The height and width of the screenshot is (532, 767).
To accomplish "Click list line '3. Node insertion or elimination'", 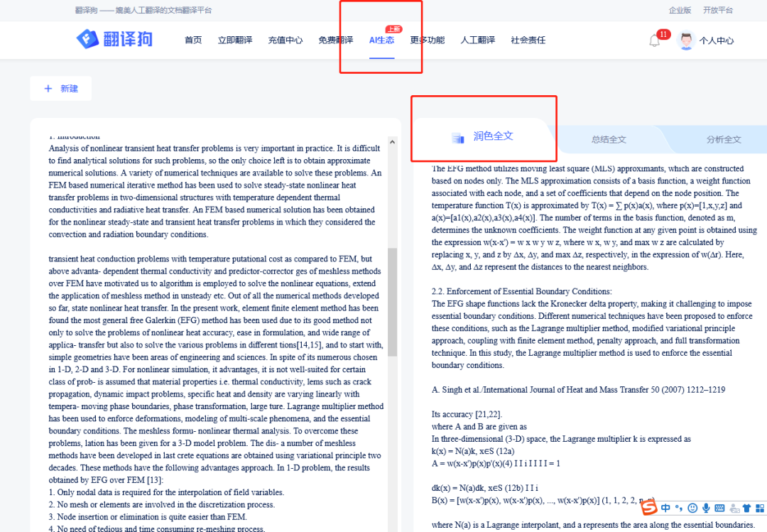I will (x=148, y=517).
